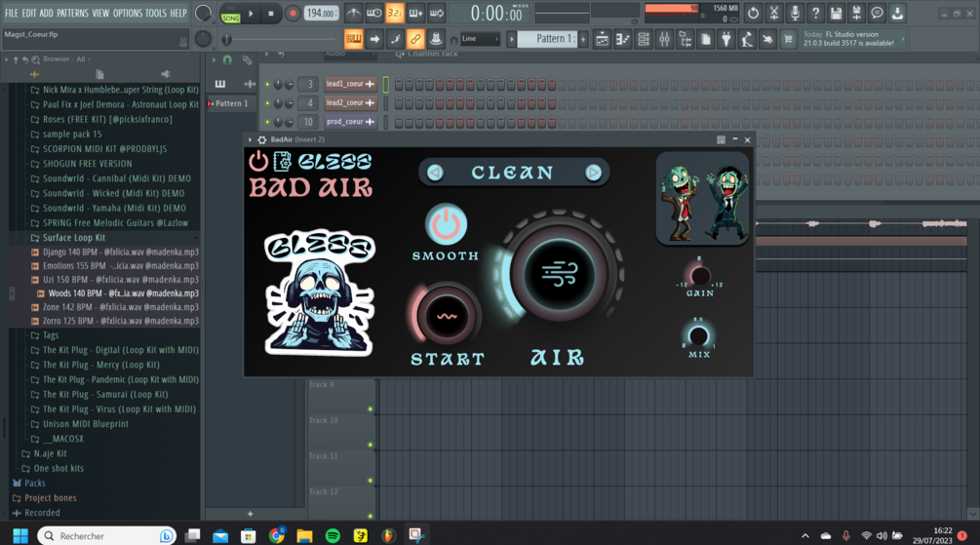
Task: Click the wait for input icon
Action: [x=373, y=13]
